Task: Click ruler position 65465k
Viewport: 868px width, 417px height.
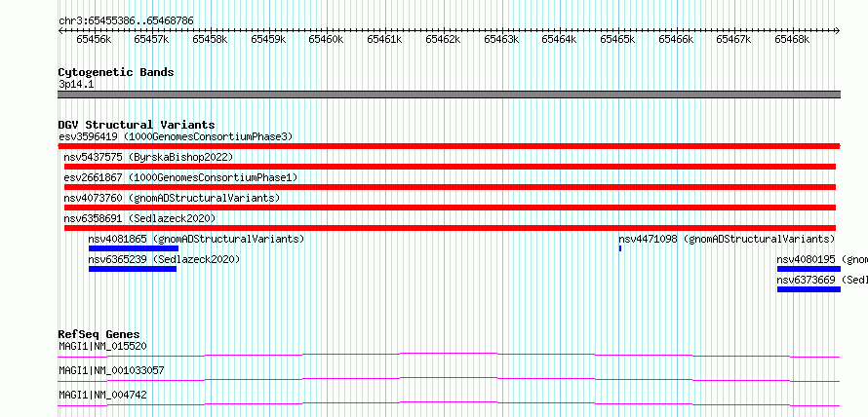Action: tap(618, 39)
